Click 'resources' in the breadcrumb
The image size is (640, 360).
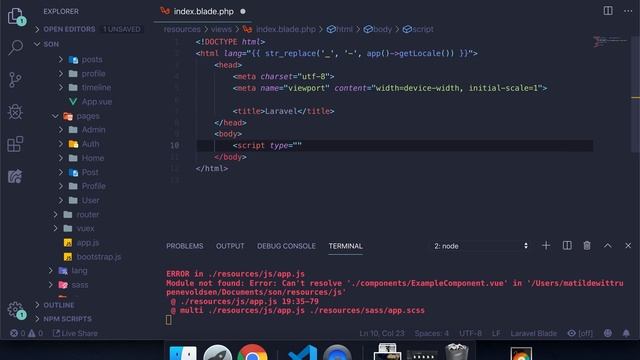182,29
